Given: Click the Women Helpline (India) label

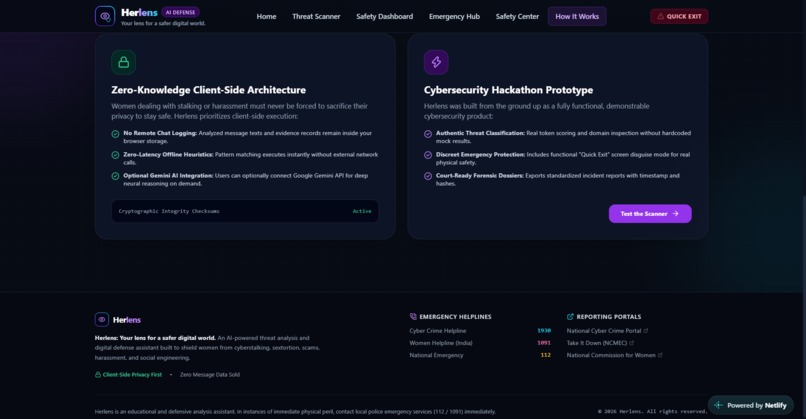Looking at the screenshot, I should (x=441, y=343).
